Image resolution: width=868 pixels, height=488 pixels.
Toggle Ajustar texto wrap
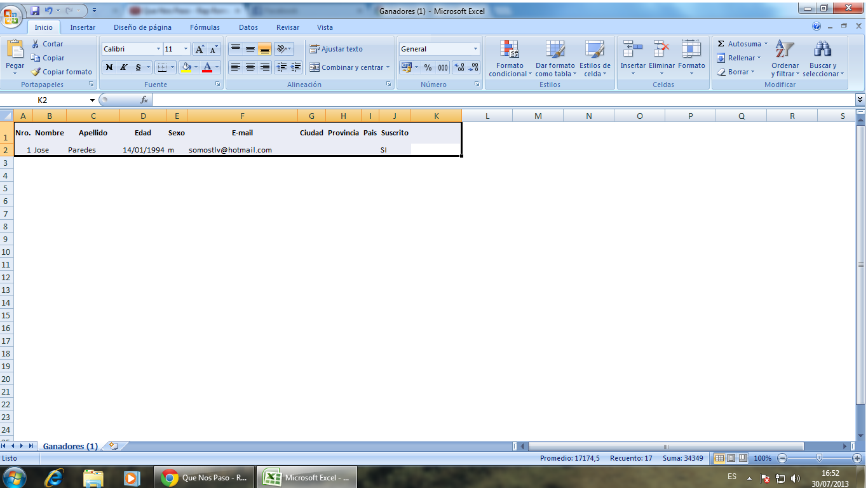coord(336,49)
